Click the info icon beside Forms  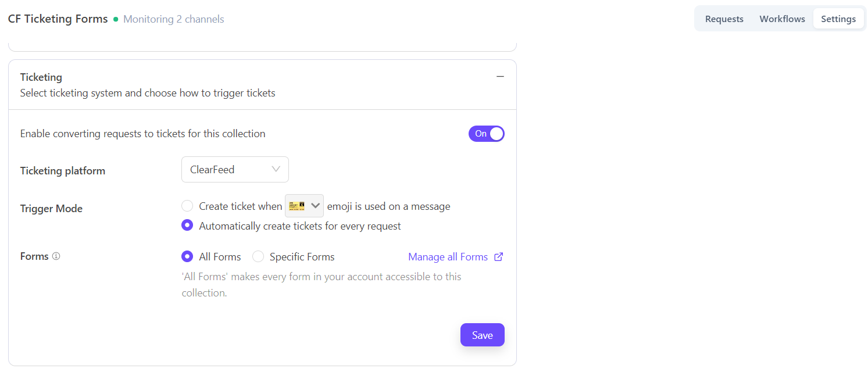[x=56, y=256]
